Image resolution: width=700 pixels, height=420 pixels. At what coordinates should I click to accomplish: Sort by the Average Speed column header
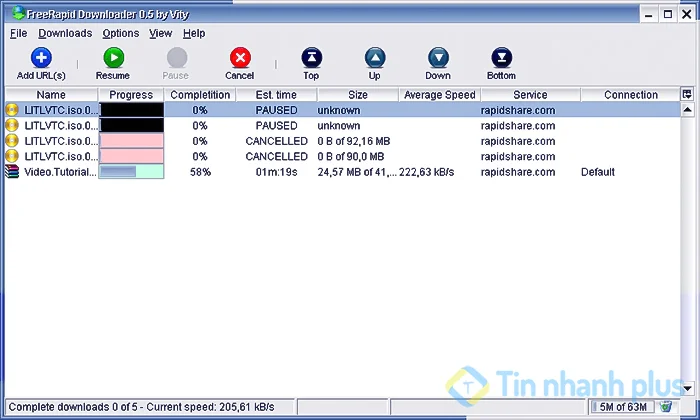pos(440,95)
